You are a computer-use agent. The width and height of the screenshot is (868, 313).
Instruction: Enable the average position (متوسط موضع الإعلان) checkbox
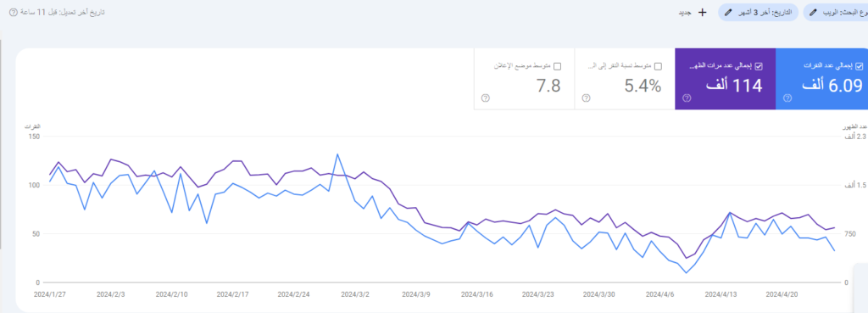(x=558, y=66)
